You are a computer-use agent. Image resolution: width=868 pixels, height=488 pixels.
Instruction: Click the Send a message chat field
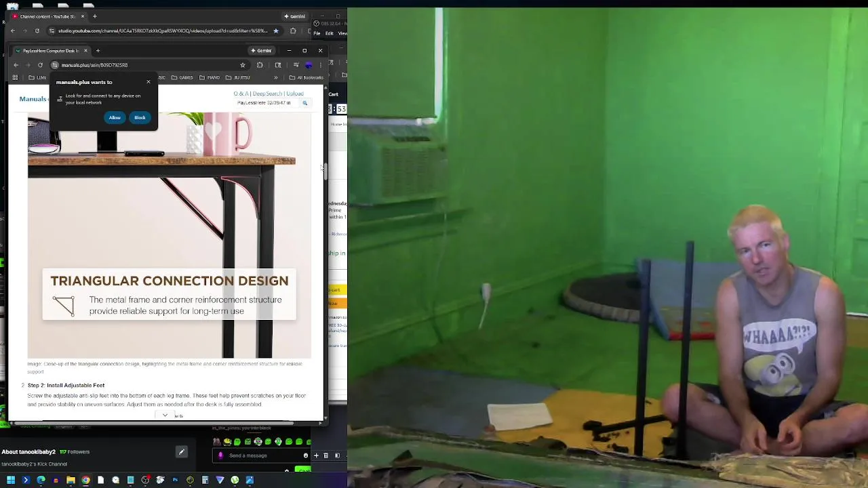pos(261,455)
